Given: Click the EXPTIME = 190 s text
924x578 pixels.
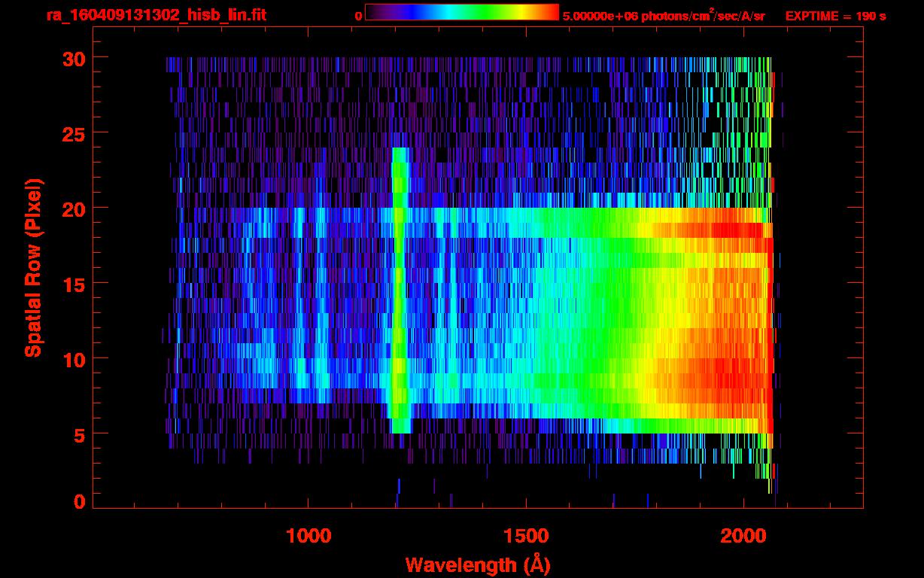Looking at the screenshot, I should (835, 16).
